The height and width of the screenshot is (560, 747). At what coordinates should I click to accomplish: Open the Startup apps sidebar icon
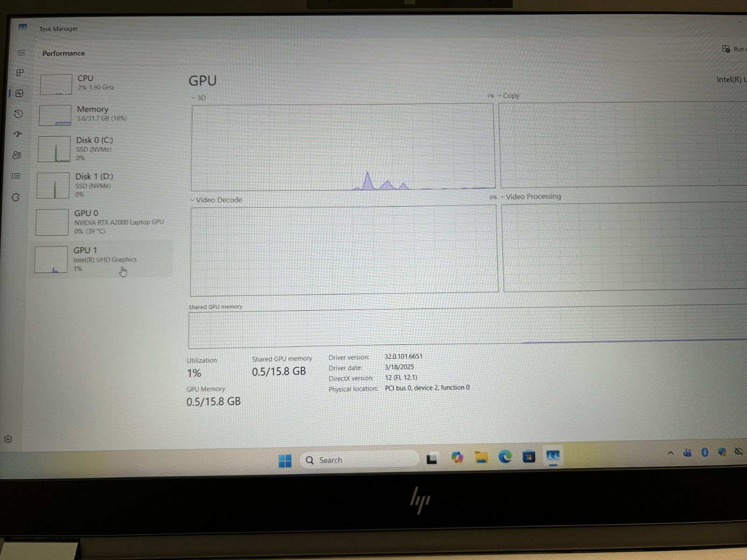18,134
